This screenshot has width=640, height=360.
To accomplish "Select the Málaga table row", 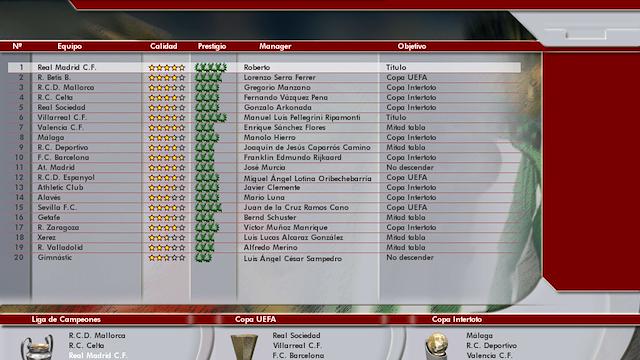I will pyautogui.click(x=264, y=138).
